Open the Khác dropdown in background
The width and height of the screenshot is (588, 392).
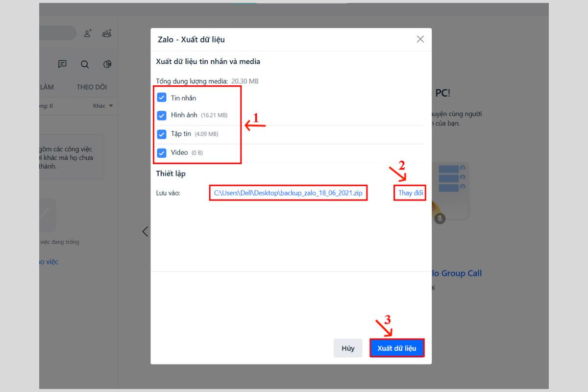click(x=103, y=106)
